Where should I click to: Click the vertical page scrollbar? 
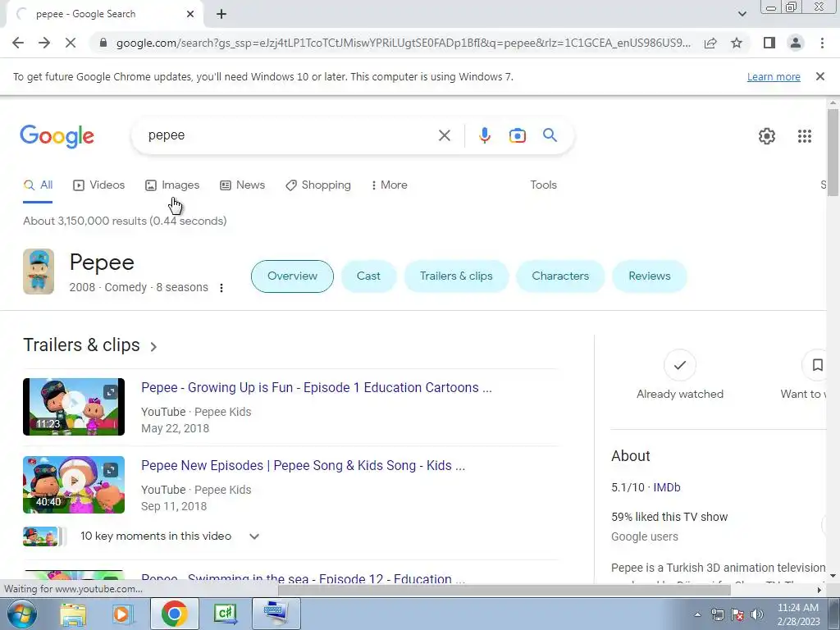tap(833, 153)
